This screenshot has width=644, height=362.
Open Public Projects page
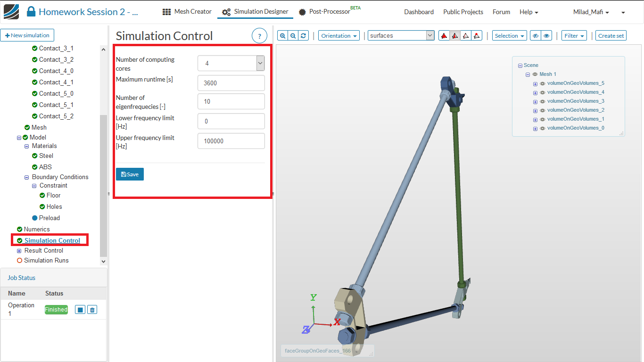click(x=463, y=12)
